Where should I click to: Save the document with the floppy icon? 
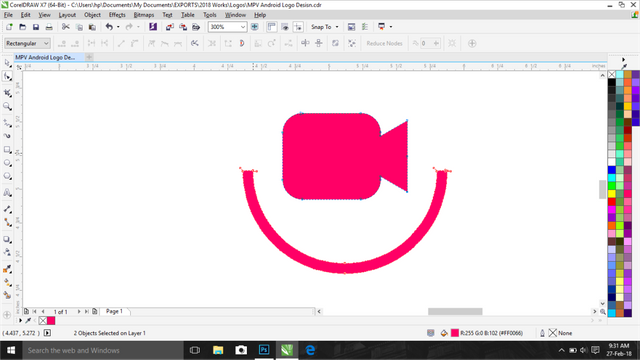coord(36,27)
